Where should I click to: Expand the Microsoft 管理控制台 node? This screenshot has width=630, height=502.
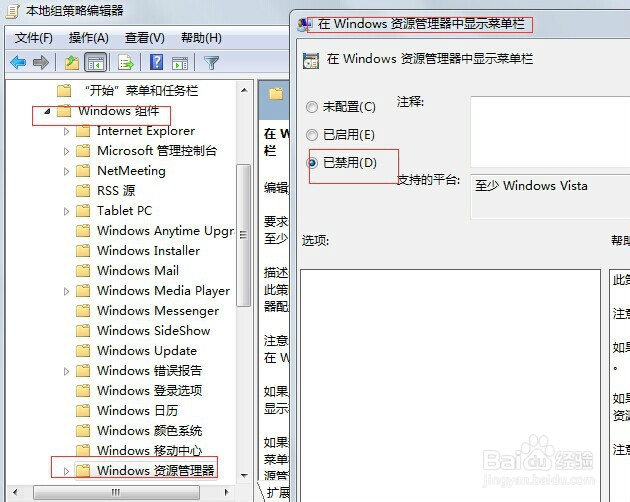(x=66, y=152)
